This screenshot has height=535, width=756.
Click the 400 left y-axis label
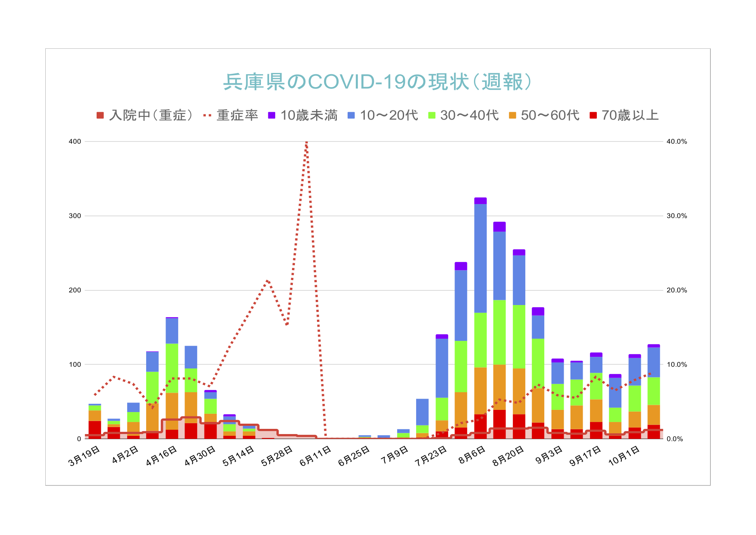75,142
